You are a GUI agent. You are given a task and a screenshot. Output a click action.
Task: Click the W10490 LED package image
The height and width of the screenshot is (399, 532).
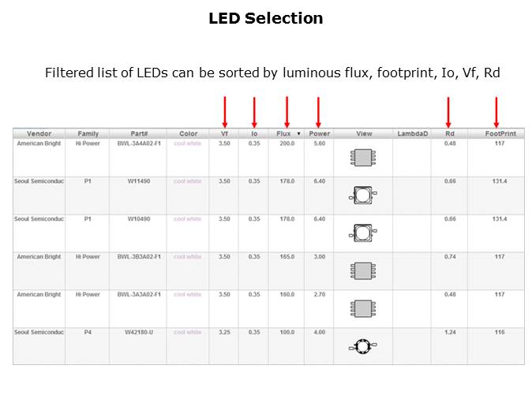click(x=363, y=232)
